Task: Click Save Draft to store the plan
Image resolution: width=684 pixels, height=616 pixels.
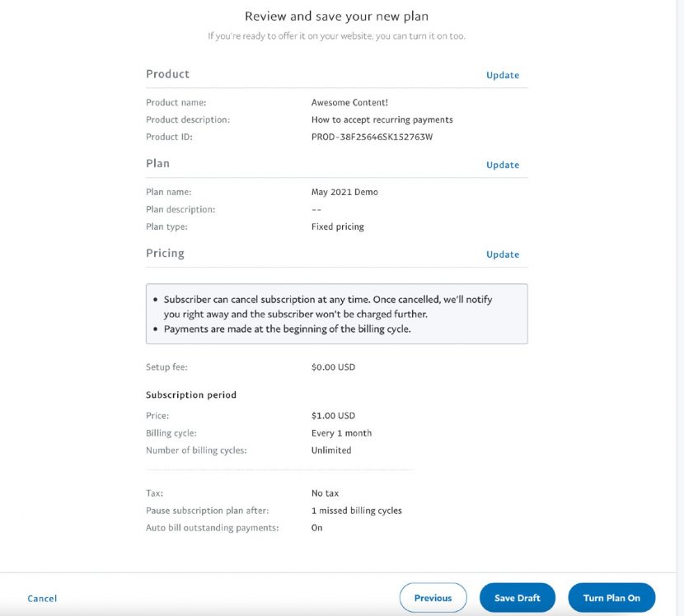Action: pos(517,598)
